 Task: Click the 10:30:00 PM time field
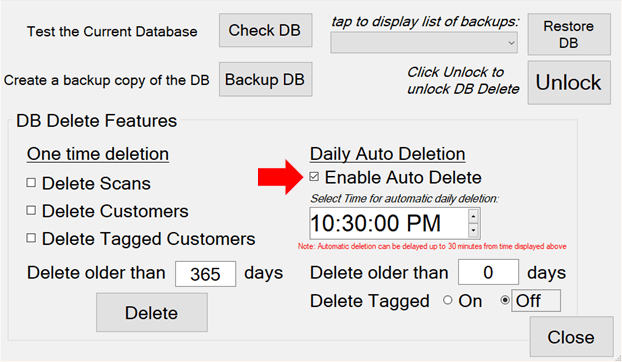389,223
